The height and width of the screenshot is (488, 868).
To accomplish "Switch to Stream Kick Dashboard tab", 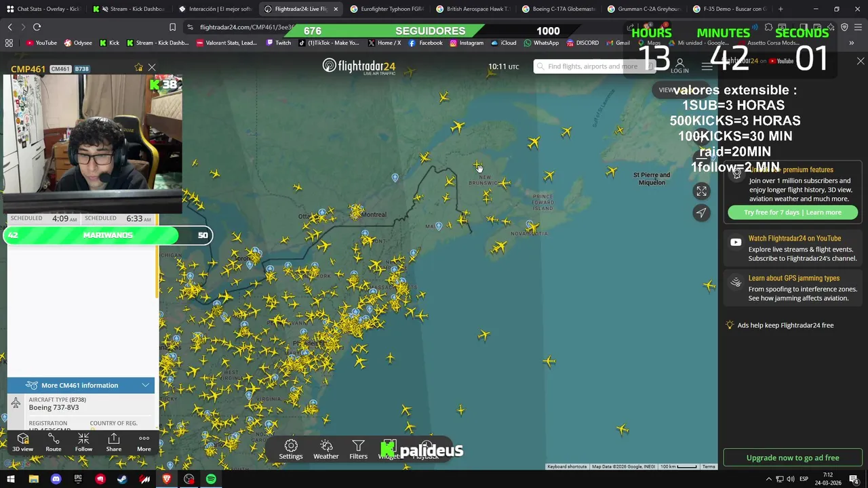I will coord(129,9).
